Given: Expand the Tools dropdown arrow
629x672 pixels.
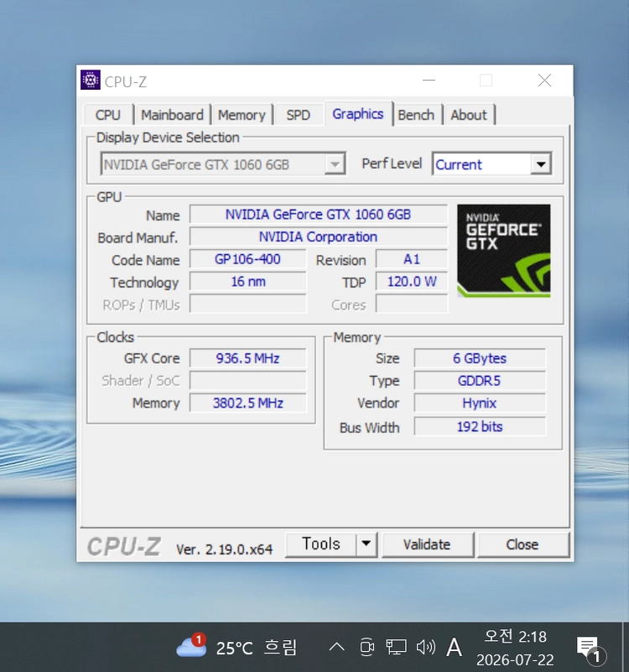Looking at the screenshot, I should [366, 544].
